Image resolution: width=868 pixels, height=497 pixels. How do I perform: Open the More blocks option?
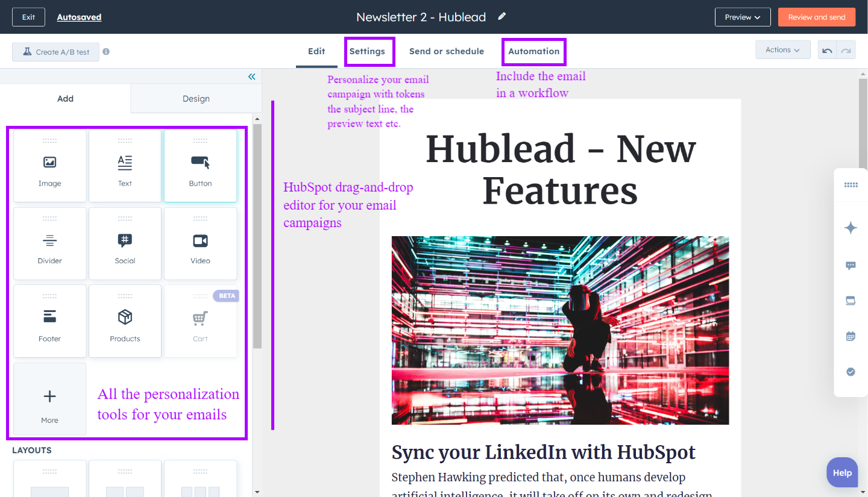[49, 399]
